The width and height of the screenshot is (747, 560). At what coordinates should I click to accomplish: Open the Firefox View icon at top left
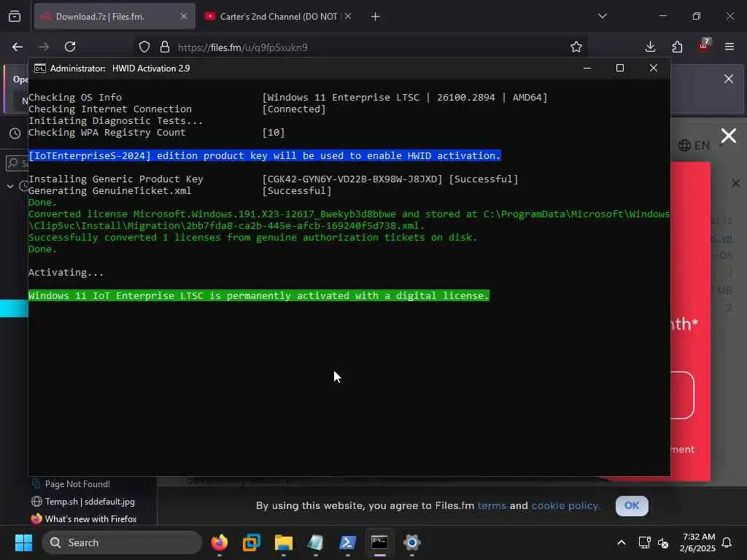(15, 16)
